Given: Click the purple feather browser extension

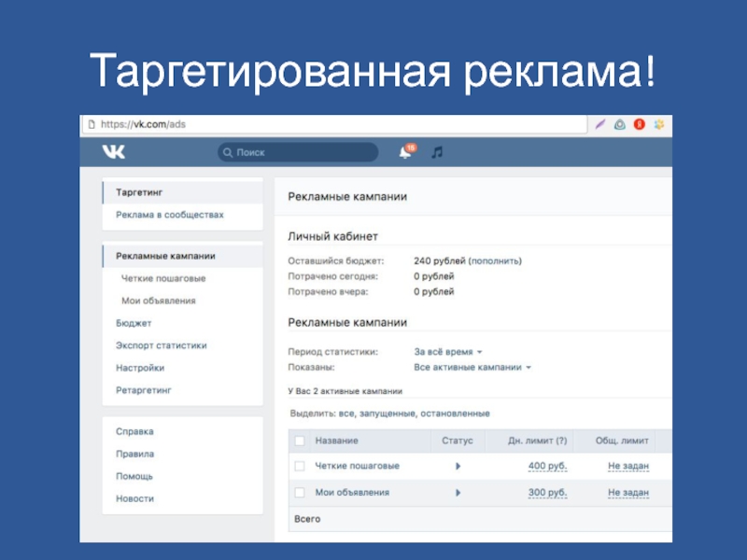Looking at the screenshot, I should [x=599, y=125].
